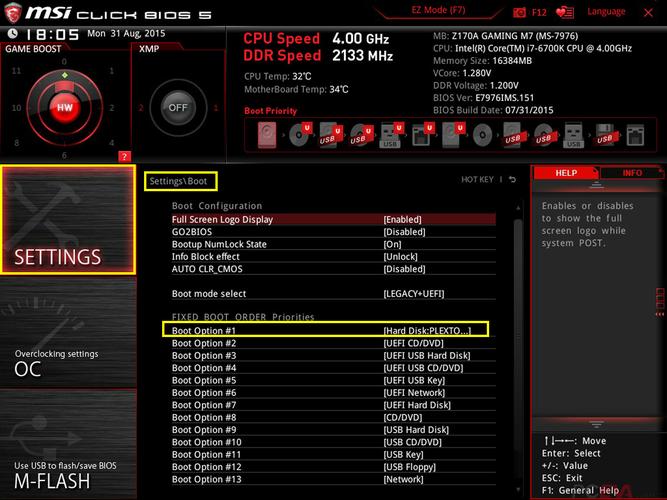Switch to EZ Mode (F7)

click(x=438, y=10)
